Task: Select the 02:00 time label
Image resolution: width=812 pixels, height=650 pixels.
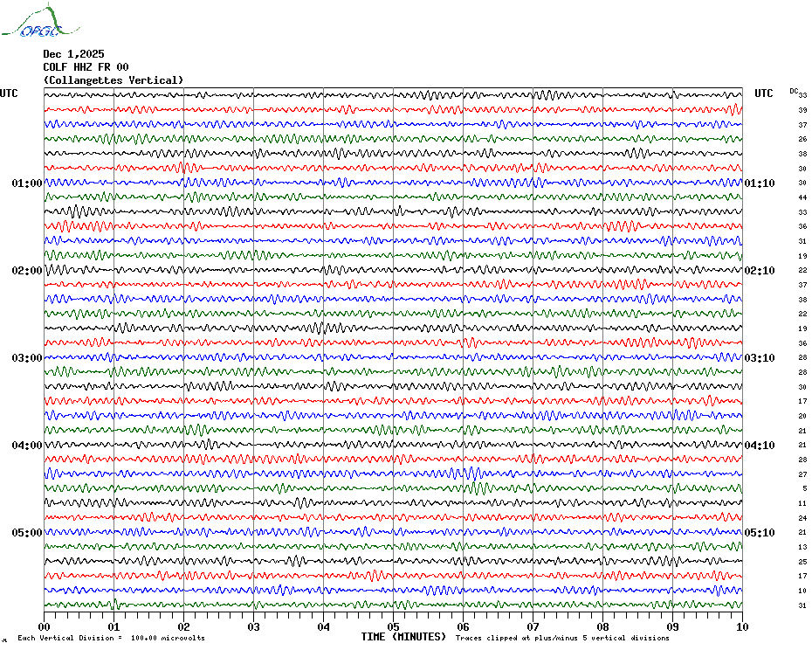Action: [x=27, y=271]
